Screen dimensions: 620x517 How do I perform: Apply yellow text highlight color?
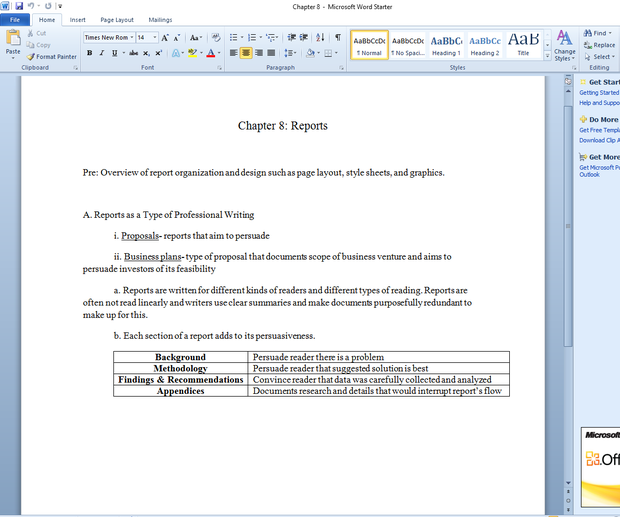pos(193,53)
